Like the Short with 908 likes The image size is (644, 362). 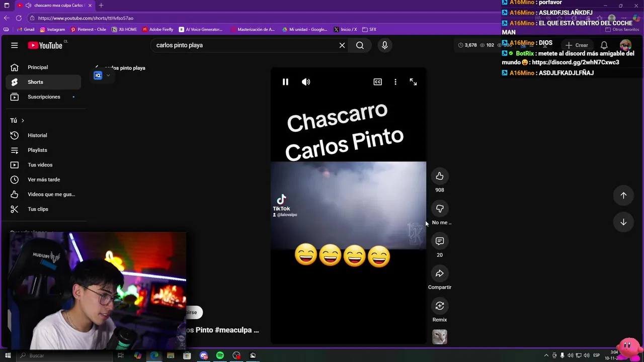pos(440,176)
